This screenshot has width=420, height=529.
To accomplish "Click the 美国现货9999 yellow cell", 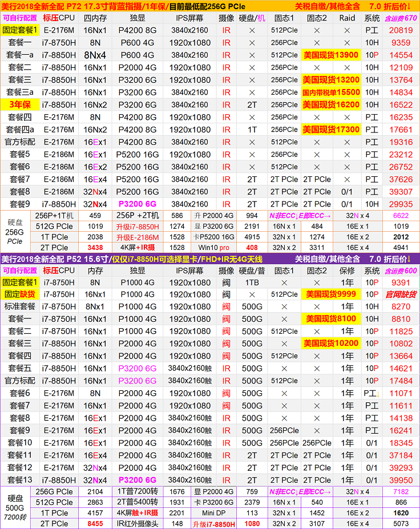I will click(331, 294).
